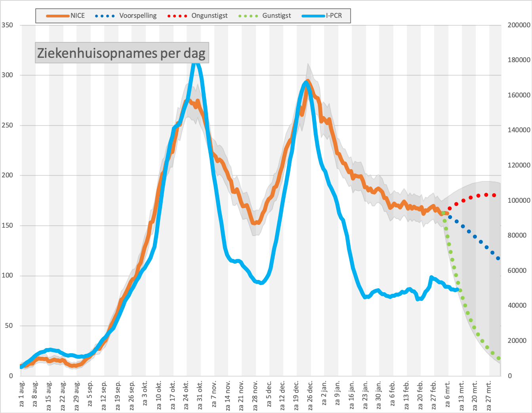Click the 200000 right axis label

coord(519,25)
